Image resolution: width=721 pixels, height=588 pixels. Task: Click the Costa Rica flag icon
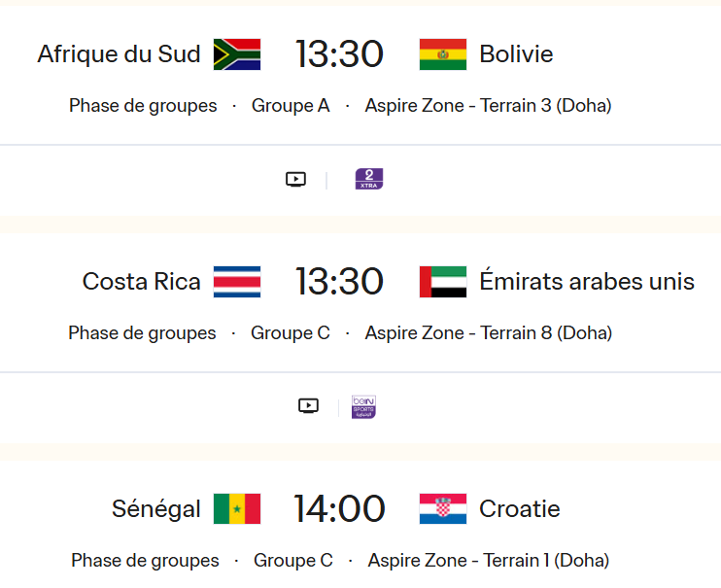point(237,282)
